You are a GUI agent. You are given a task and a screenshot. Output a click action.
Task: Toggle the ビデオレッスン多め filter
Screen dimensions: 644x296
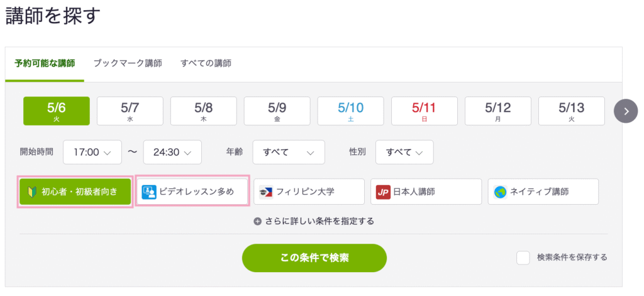click(x=192, y=191)
